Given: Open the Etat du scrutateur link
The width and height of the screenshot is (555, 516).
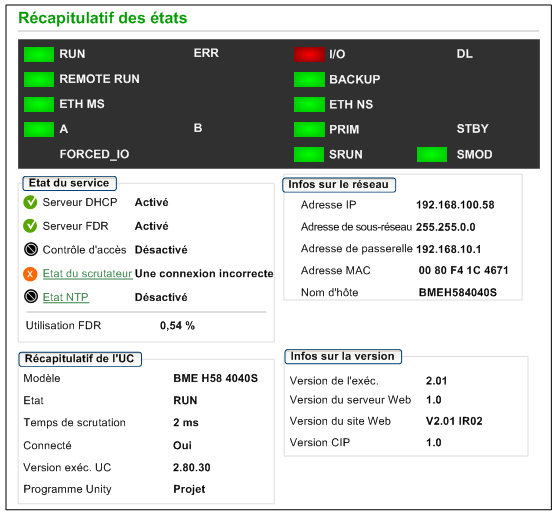Looking at the screenshot, I should (x=87, y=274).
